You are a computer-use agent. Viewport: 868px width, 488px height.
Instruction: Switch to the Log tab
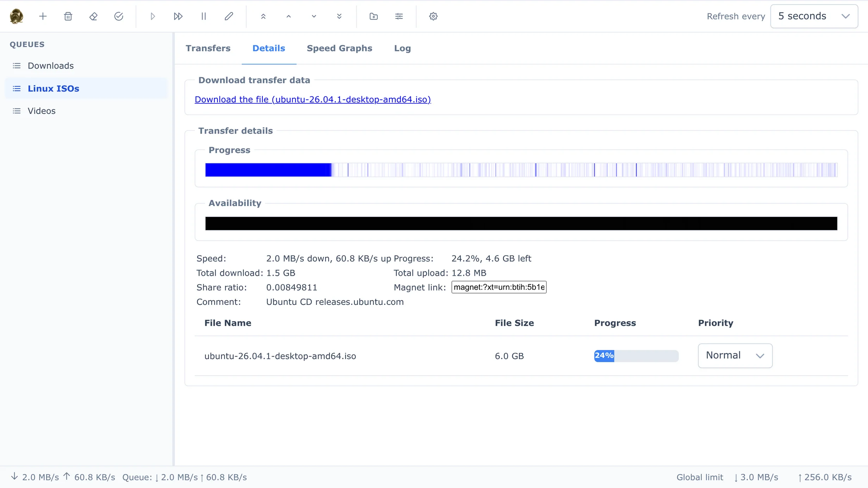tap(402, 48)
